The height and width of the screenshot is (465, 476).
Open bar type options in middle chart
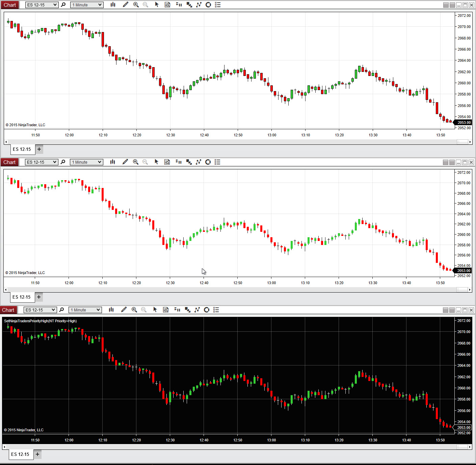[x=112, y=162]
